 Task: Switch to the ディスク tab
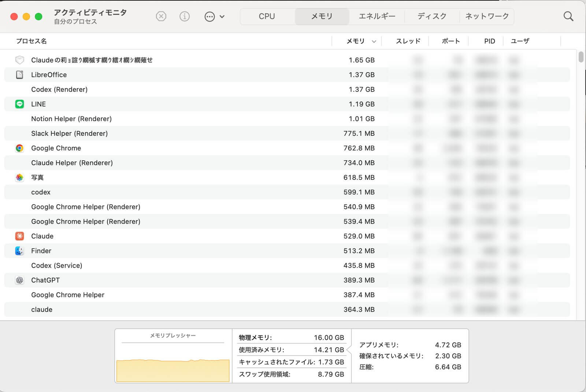432,16
